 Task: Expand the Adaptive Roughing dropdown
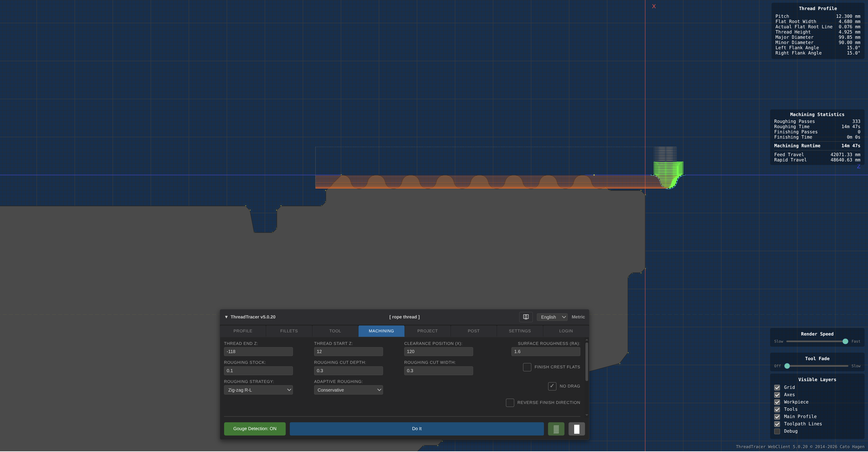tap(348, 390)
